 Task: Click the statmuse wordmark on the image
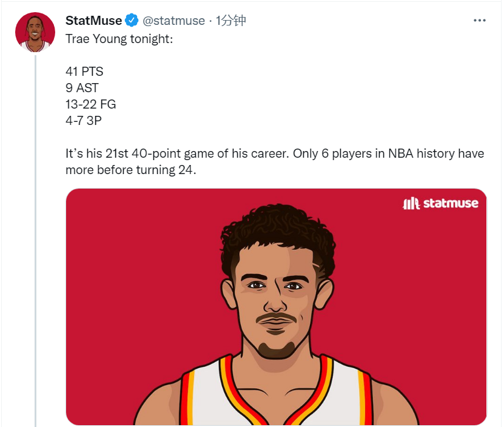(x=451, y=204)
